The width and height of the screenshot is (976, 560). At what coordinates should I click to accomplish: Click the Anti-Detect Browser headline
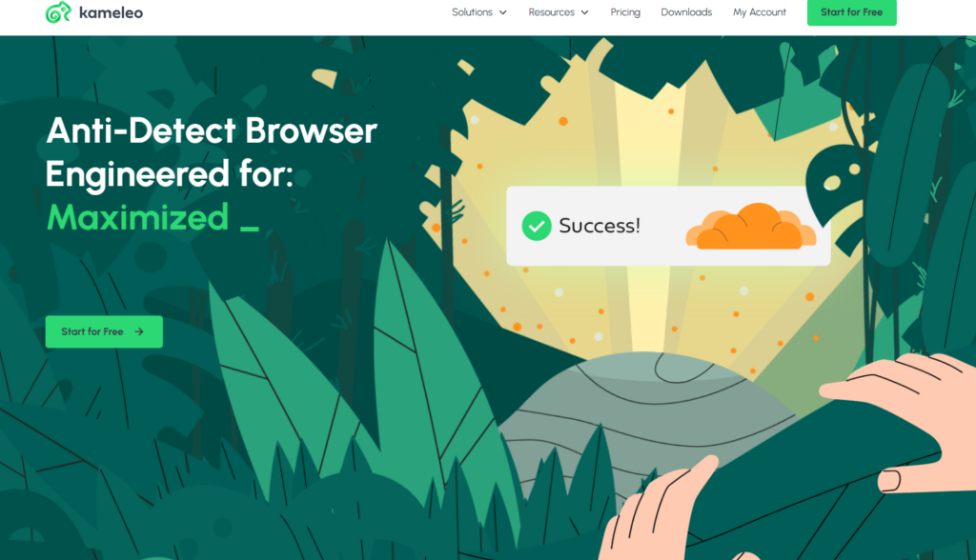tap(212, 151)
